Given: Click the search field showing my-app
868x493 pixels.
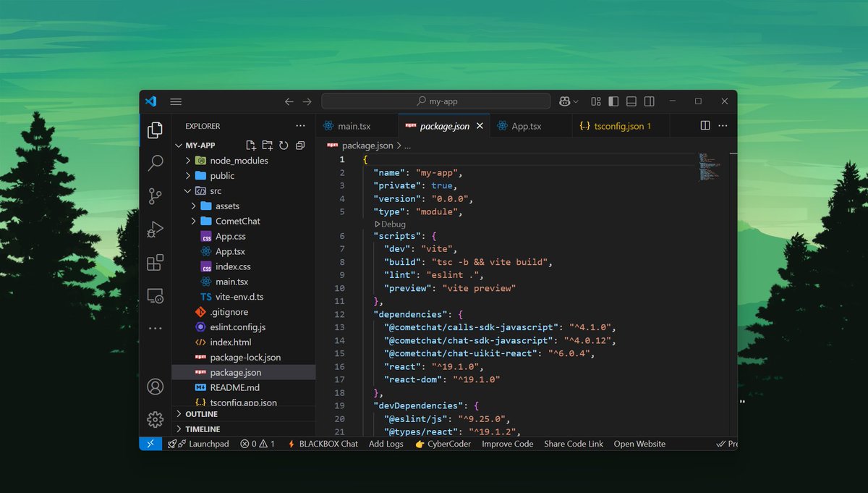Looking at the screenshot, I should tap(435, 101).
